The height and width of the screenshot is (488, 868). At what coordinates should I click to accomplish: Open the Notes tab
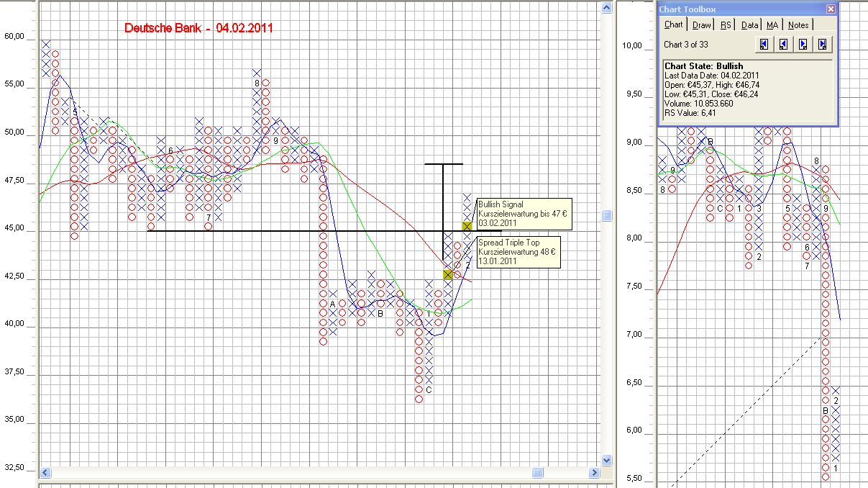pos(798,25)
